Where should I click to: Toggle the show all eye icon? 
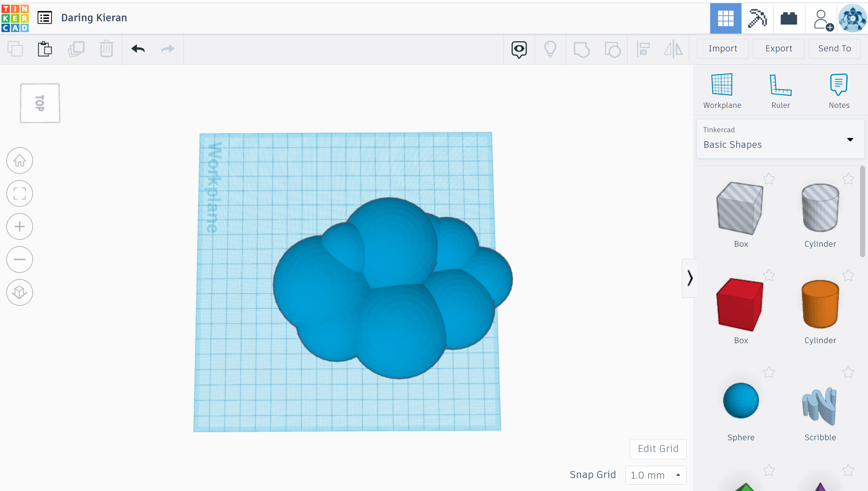(x=519, y=49)
